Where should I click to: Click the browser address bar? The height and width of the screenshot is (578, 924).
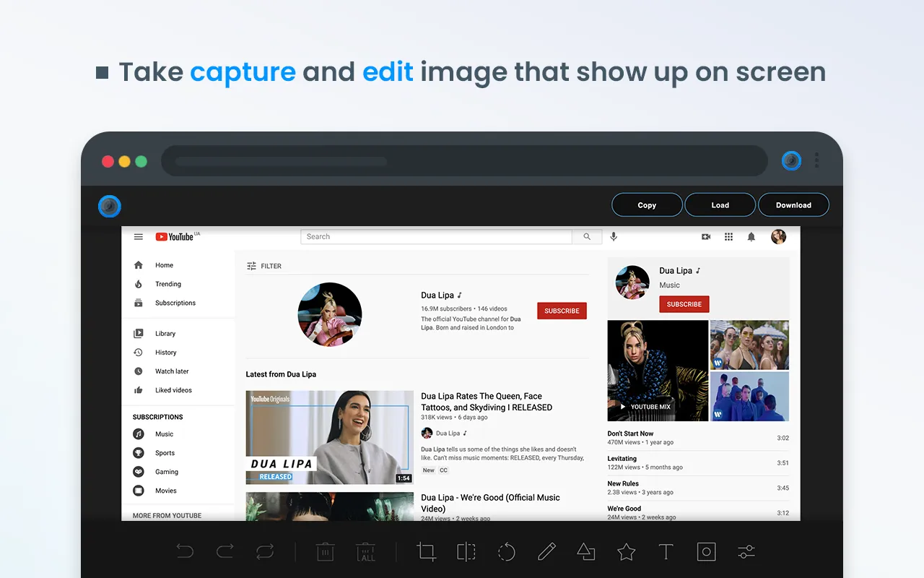pyautogui.click(x=464, y=161)
